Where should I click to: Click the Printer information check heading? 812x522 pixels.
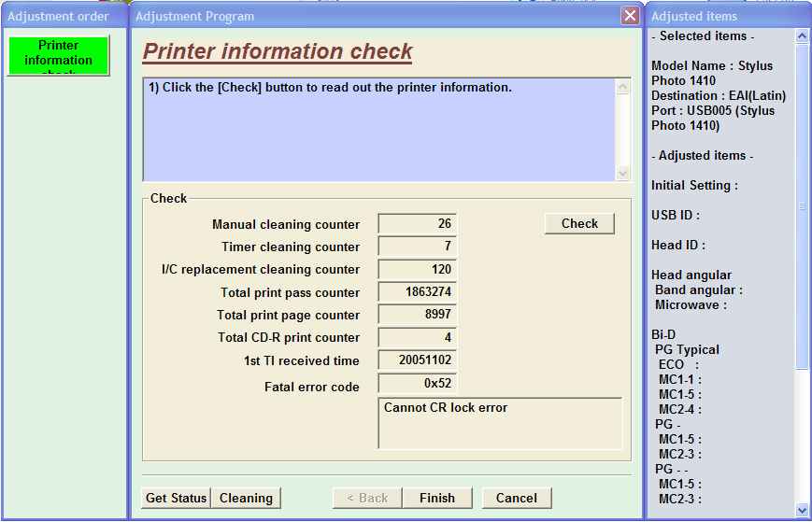point(278,51)
